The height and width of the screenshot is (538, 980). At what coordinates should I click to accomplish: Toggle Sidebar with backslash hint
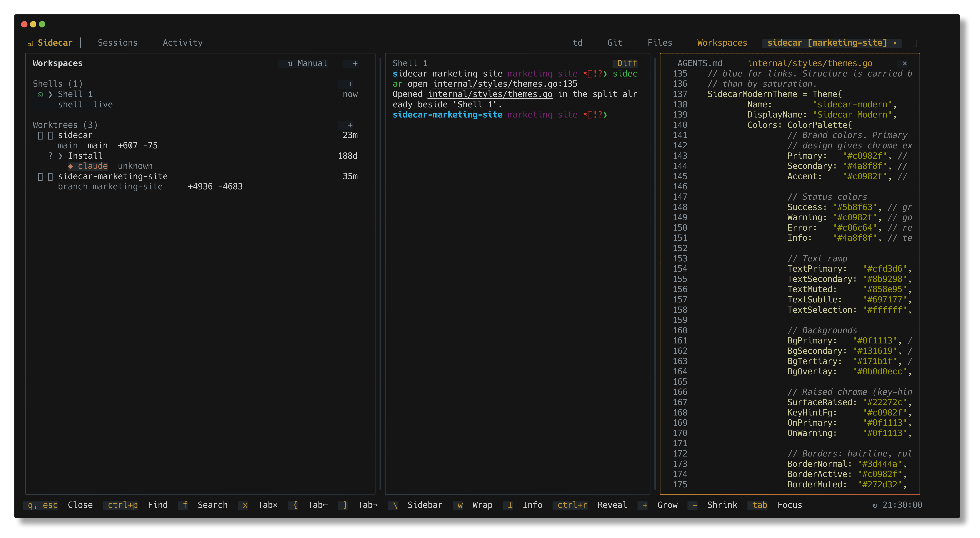pos(415,505)
